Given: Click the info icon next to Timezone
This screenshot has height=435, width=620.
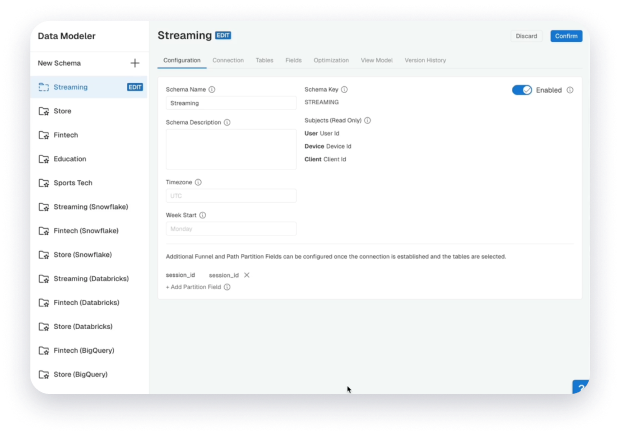Looking at the screenshot, I should pyautogui.click(x=198, y=182).
